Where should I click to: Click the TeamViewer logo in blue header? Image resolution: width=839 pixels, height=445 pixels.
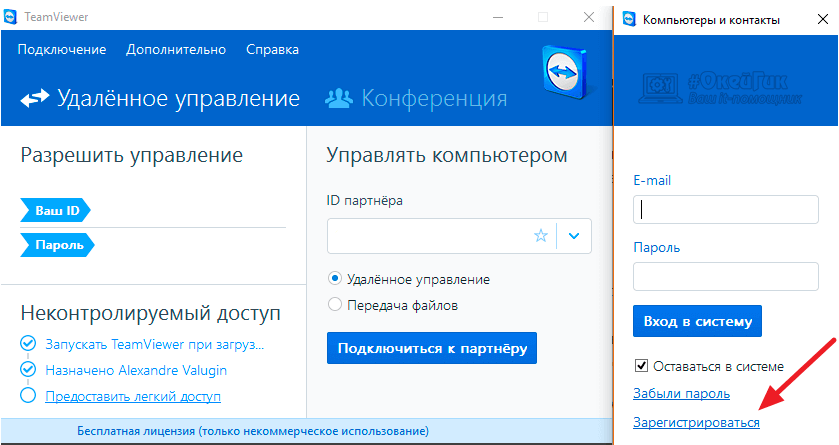point(565,73)
